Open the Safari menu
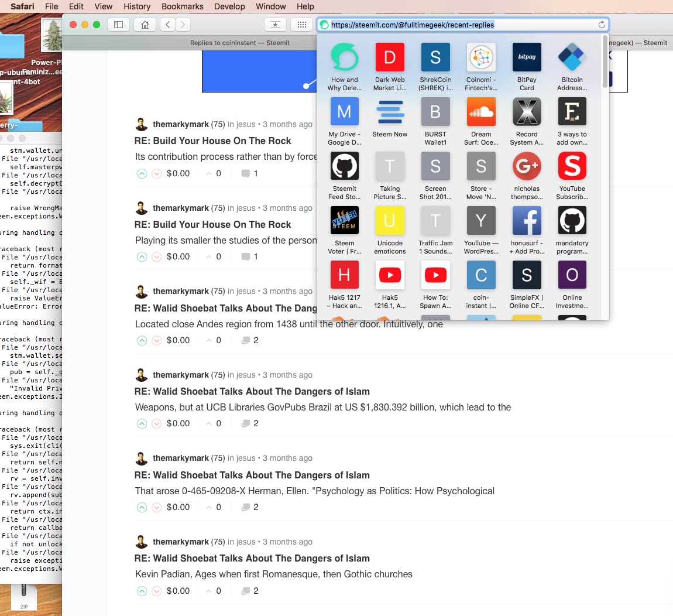 [22, 6]
